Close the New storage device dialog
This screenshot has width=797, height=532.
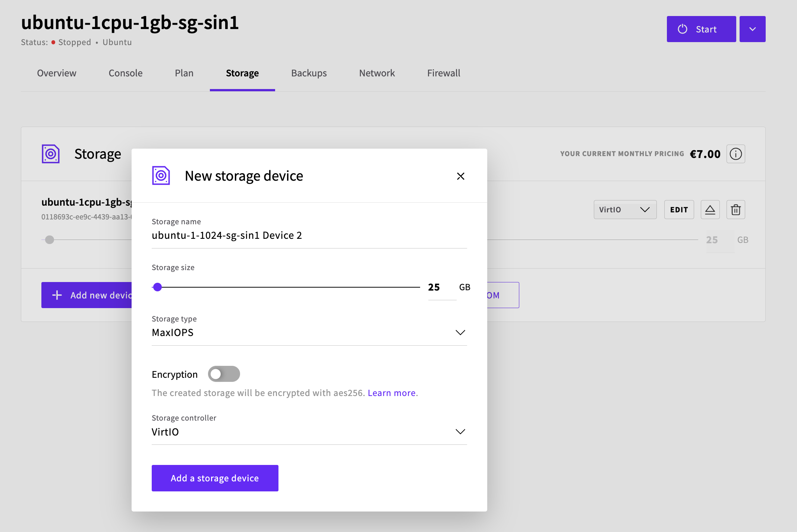tap(461, 176)
